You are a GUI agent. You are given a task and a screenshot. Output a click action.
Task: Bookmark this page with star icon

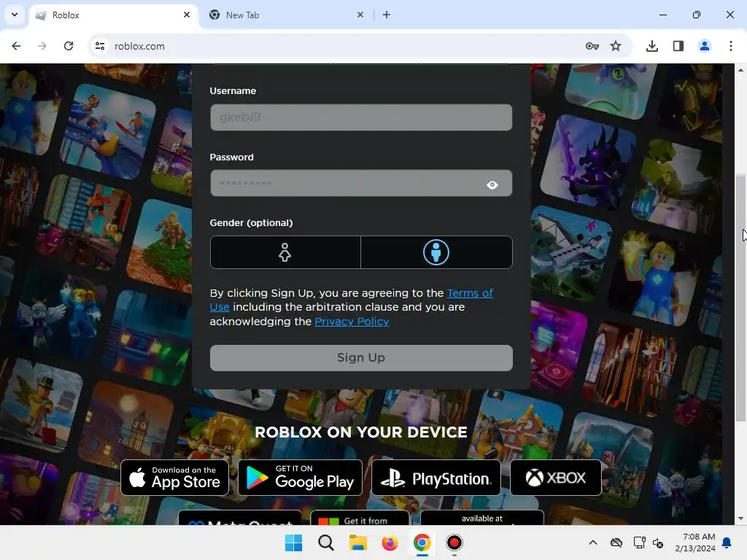(616, 46)
